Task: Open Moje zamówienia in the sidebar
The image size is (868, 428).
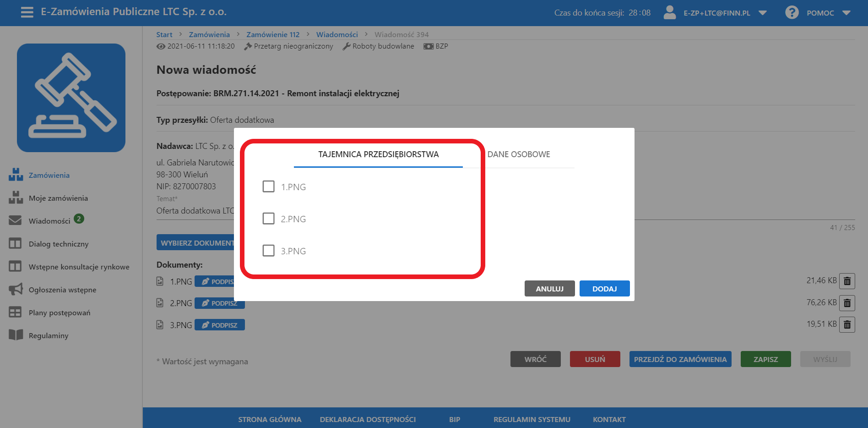Action: click(58, 198)
